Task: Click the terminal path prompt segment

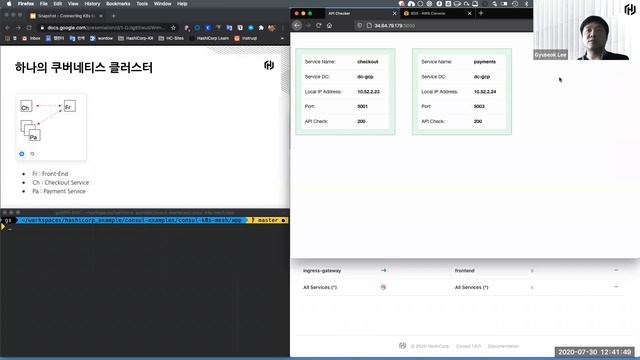Action: [x=131, y=220]
